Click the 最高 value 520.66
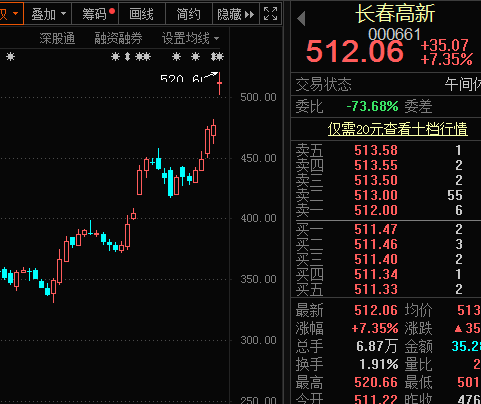Image resolution: width=481 pixels, height=404 pixels. coord(376,382)
